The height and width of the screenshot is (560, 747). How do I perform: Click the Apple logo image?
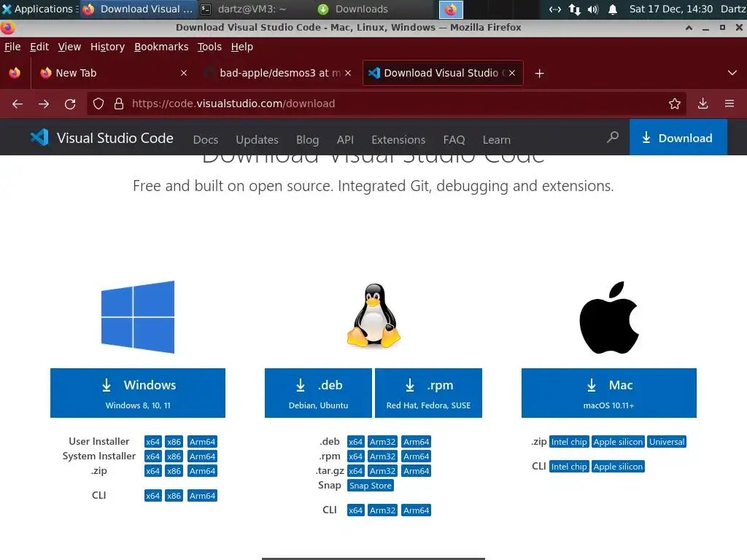pos(609,318)
